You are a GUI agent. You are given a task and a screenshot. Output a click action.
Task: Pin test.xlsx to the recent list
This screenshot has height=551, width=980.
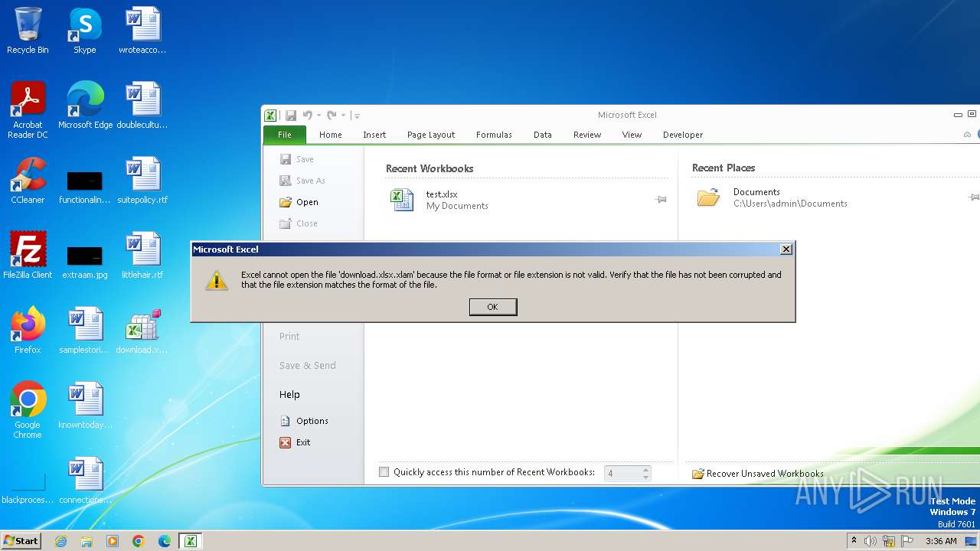[x=661, y=200]
